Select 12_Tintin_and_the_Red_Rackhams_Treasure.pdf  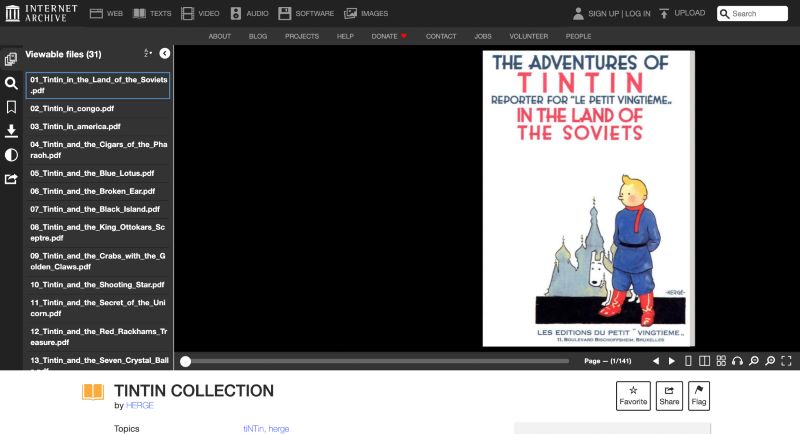point(98,337)
